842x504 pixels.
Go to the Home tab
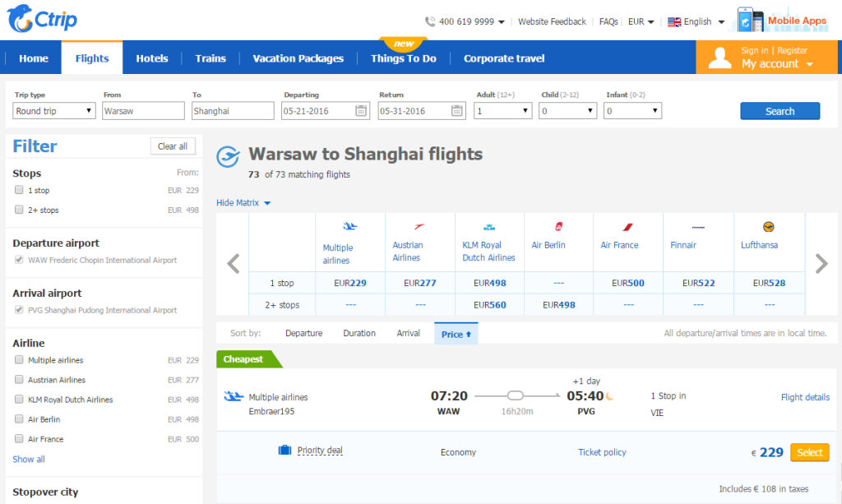pos(33,58)
